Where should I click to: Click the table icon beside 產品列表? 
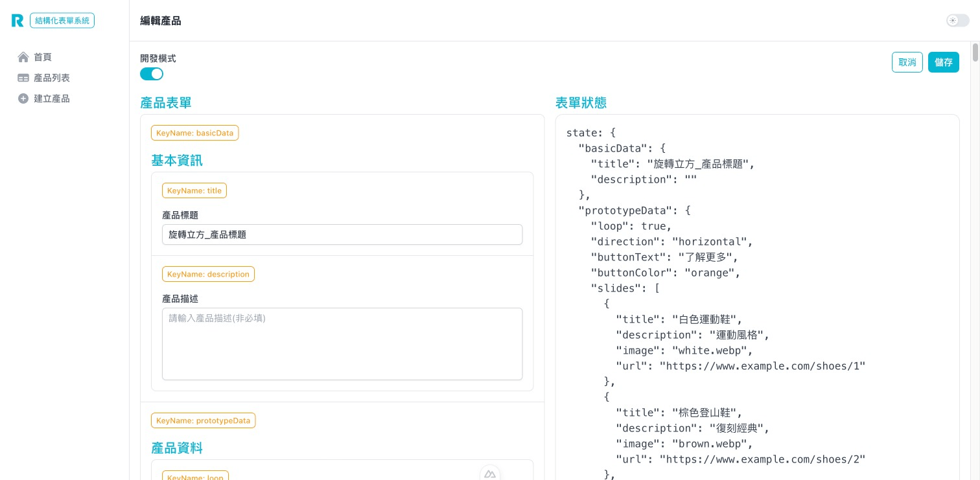tap(23, 78)
